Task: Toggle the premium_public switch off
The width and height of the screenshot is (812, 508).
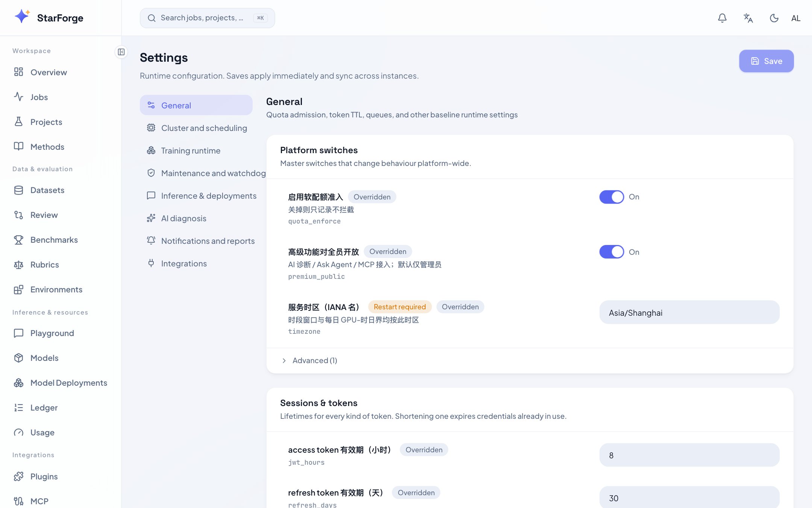Action: [612, 252]
